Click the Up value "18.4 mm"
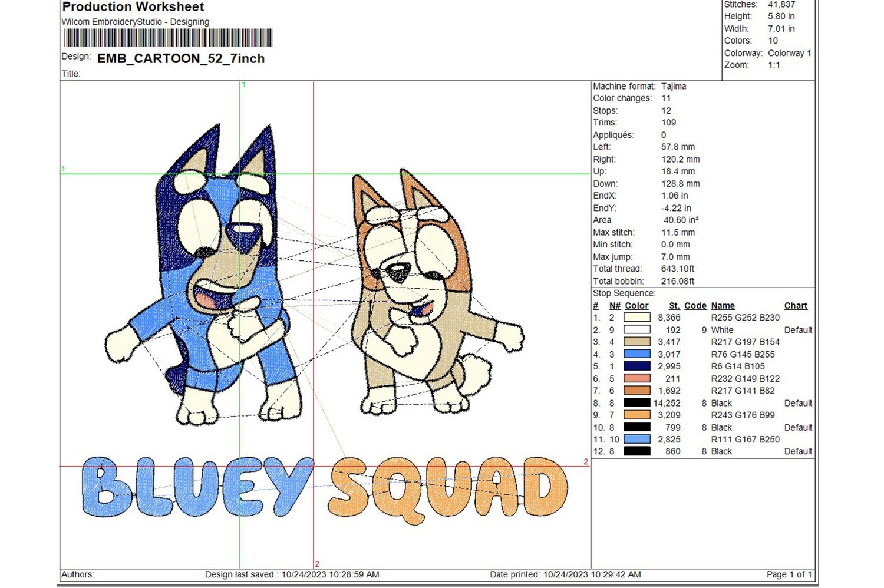The width and height of the screenshot is (884, 588). pyautogui.click(x=678, y=171)
